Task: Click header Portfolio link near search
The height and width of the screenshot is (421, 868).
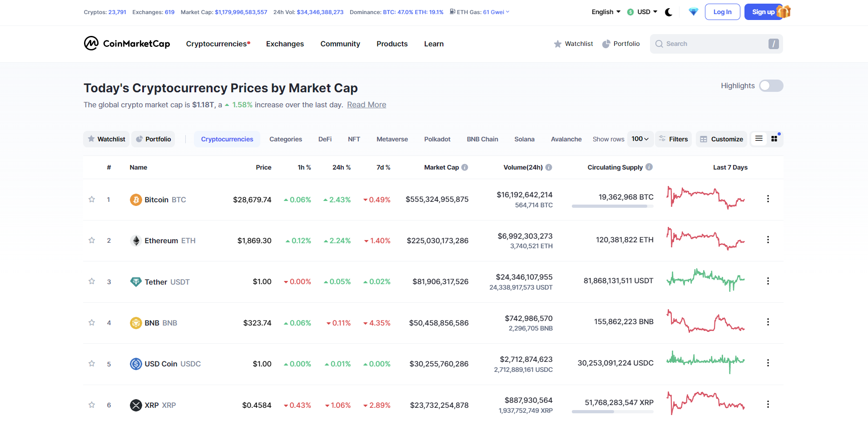Action: click(x=621, y=44)
